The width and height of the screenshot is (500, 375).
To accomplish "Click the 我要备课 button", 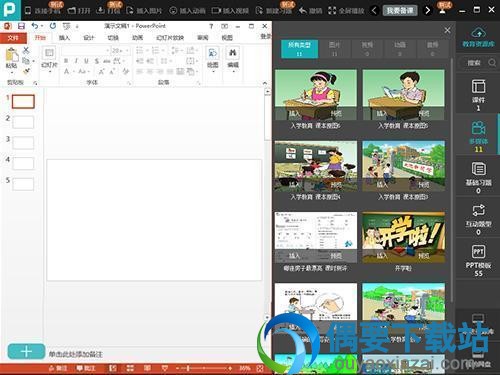I will [x=400, y=11].
